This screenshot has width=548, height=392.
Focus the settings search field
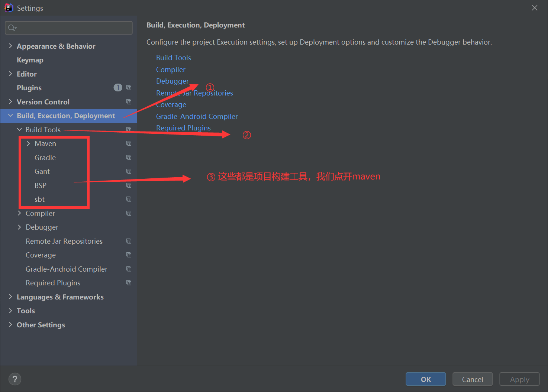tap(69, 28)
